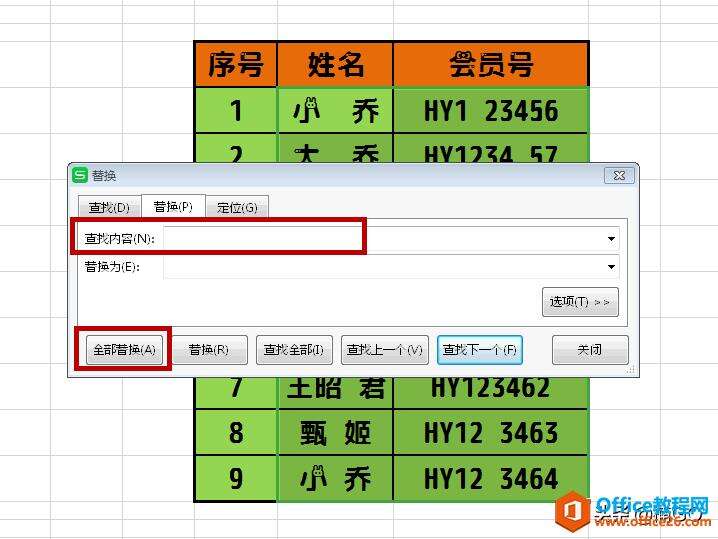Click the 替换(R) button
The height and width of the screenshot is (539, 718).
tap(209, 350)
